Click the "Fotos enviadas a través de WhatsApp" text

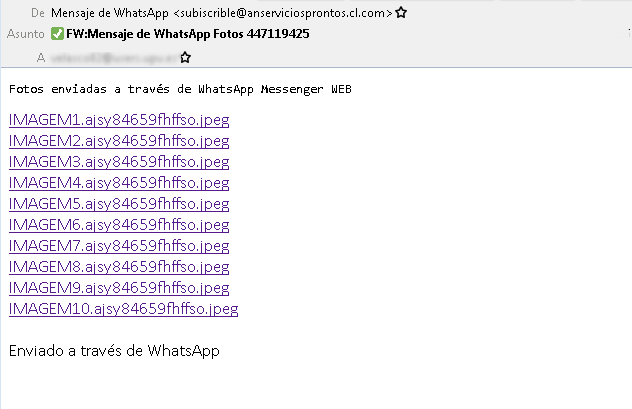(180, 90)
